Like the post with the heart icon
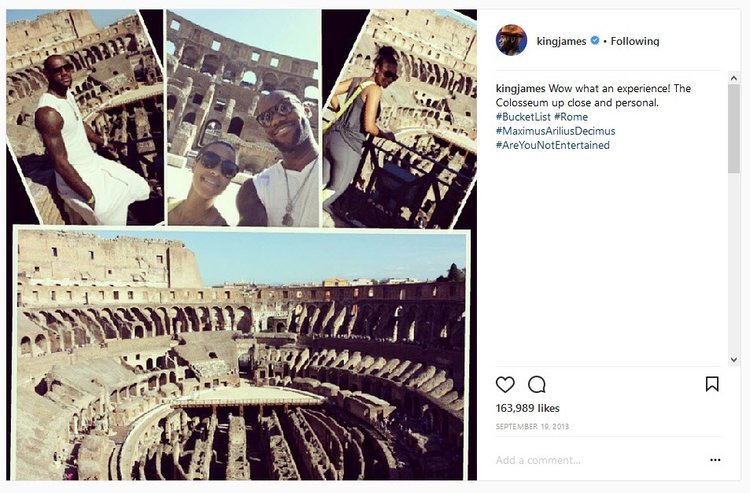Screen dimensions: 750x493 [x=505, y=384]
